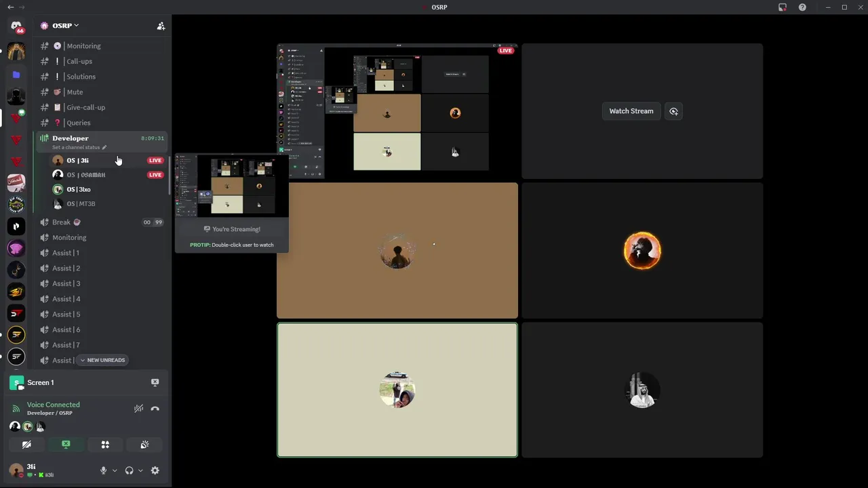Join the Assist | 1 voice channel
The image size is (868, 488).
coord(102,253)
